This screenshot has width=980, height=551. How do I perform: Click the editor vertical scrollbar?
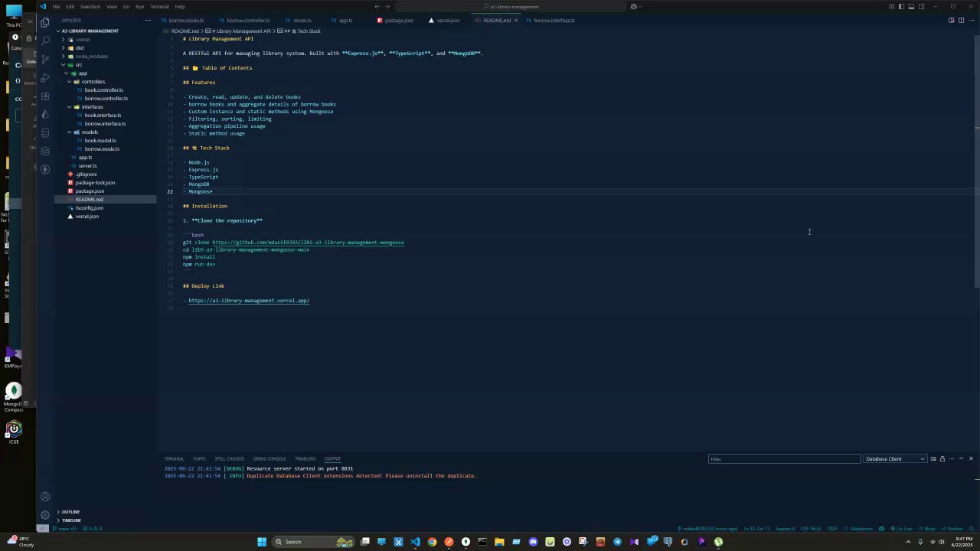click(x=977, y=161)
